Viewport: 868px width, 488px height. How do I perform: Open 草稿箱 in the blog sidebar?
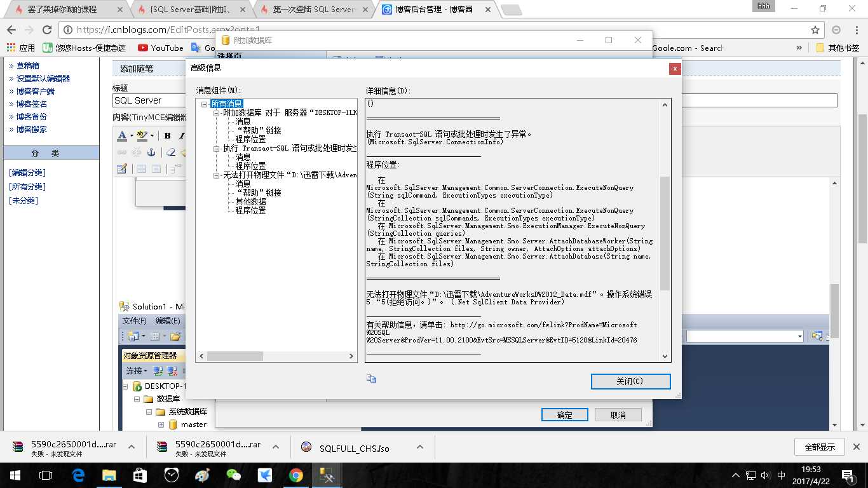point(27,65)
